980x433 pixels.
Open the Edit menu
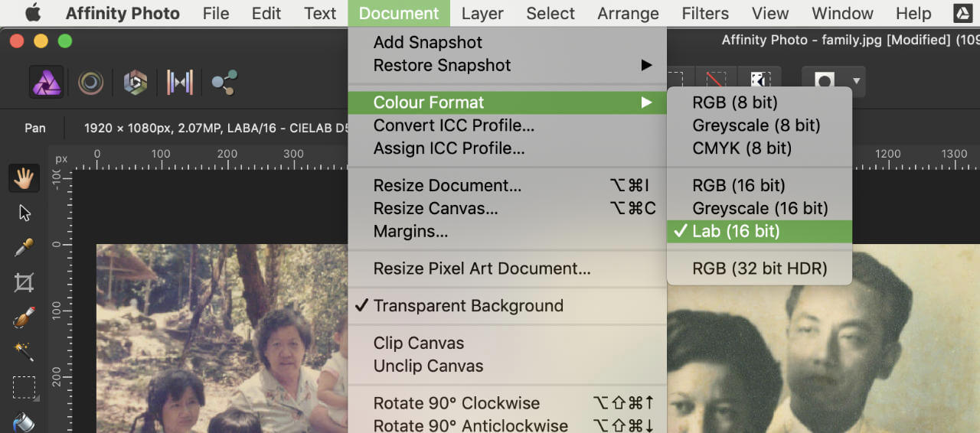coord(266,13)
